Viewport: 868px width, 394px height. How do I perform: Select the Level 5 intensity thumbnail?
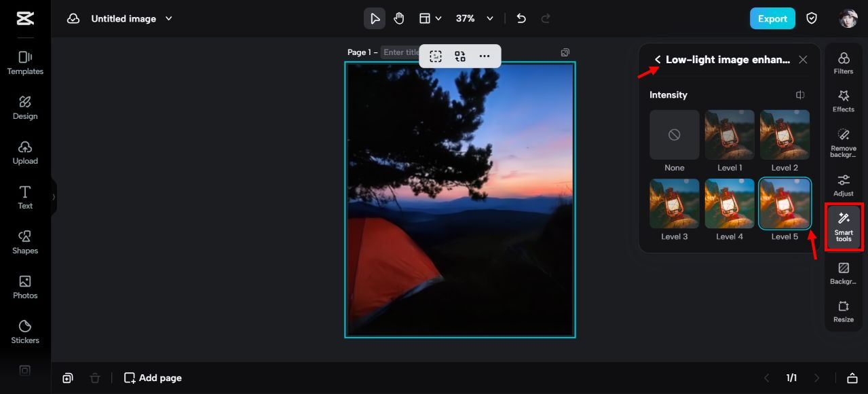coord(785,204)
